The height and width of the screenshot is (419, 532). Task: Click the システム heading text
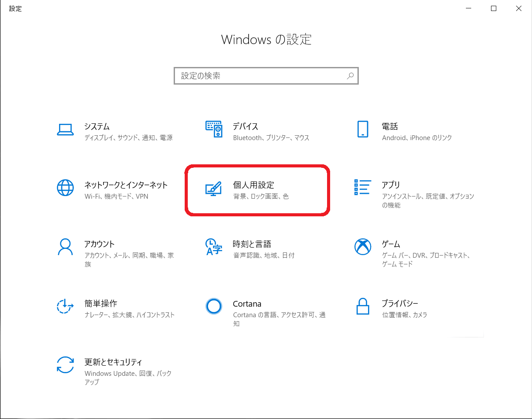tap(97, 127)
